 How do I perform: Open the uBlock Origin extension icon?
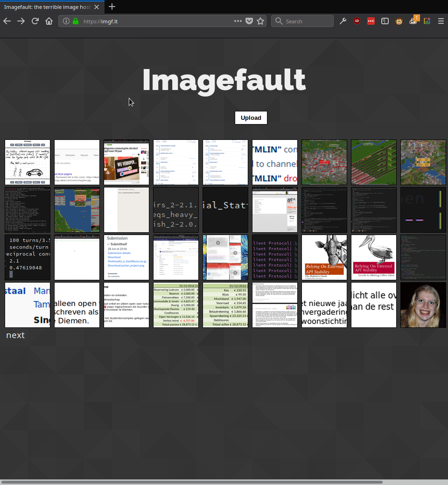pyautogui.click(x=357, y=21)
